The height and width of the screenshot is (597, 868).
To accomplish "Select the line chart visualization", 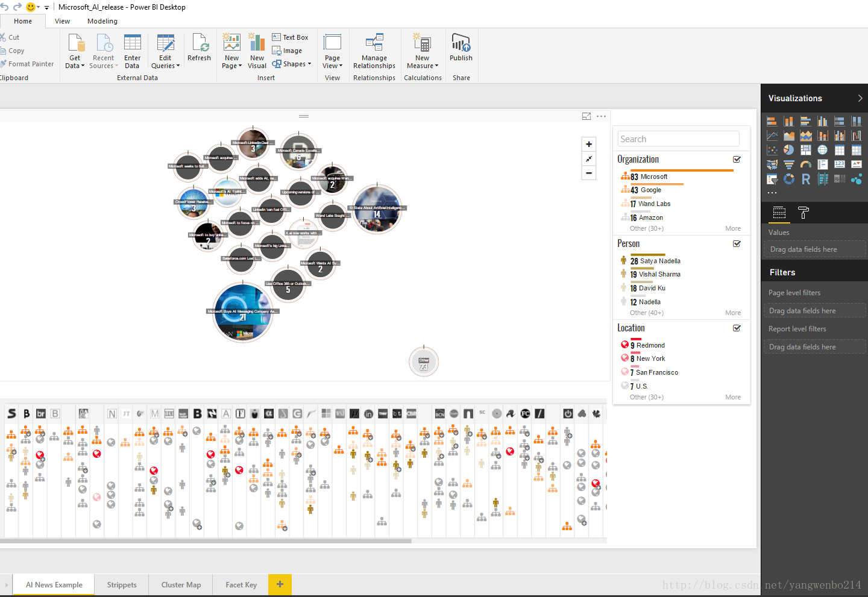I will point(772,136).
